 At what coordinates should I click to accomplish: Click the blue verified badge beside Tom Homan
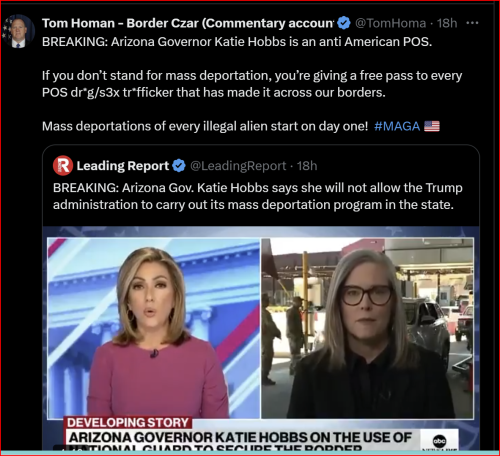(x=343, y=23)
